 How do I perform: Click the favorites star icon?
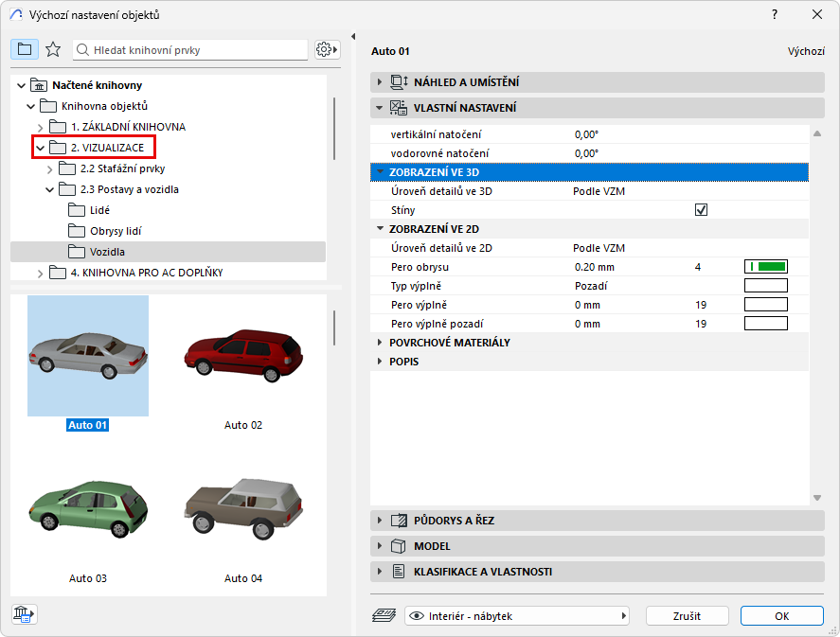[x=53, y=49]
